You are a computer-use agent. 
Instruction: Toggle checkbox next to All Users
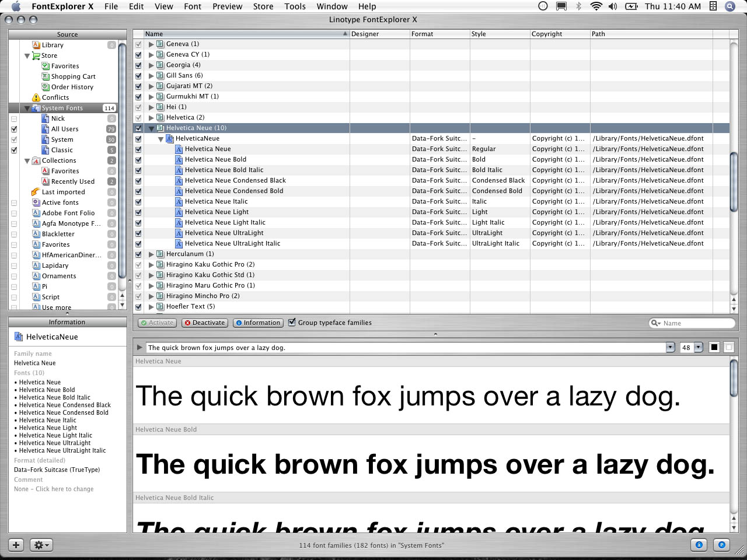coord(14,129)
